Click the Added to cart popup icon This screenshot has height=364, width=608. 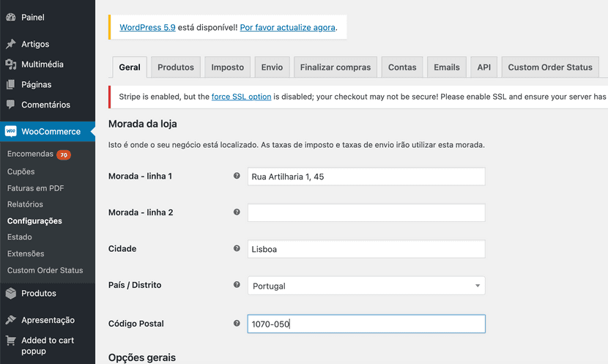coord(10,341)
